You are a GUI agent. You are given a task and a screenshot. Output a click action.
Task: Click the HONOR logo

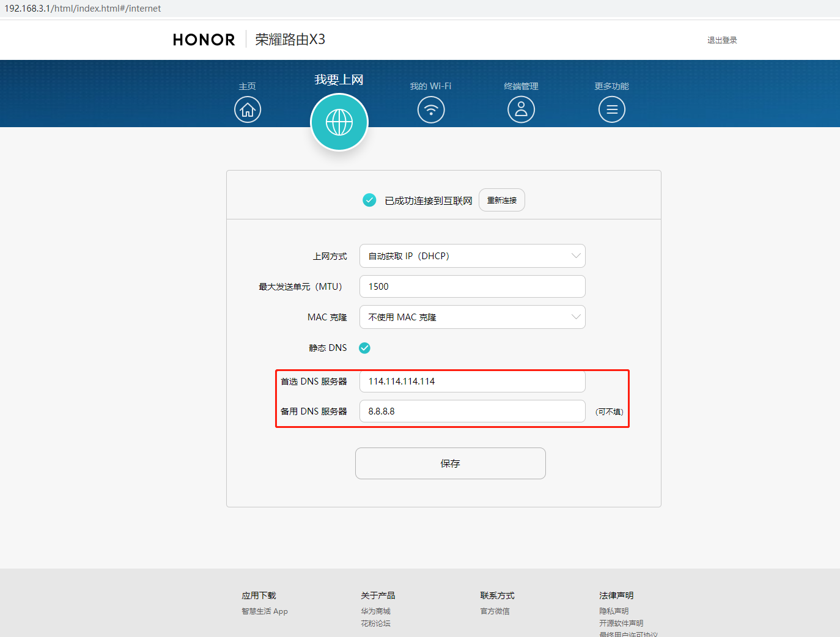(x=204, y=40)
